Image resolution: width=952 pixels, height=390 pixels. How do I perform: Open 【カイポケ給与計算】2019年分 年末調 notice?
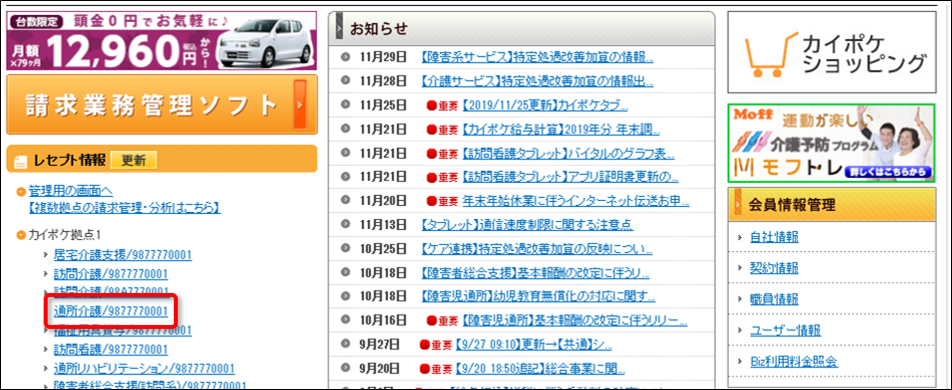pyautogui.click(x=561, y=129)
